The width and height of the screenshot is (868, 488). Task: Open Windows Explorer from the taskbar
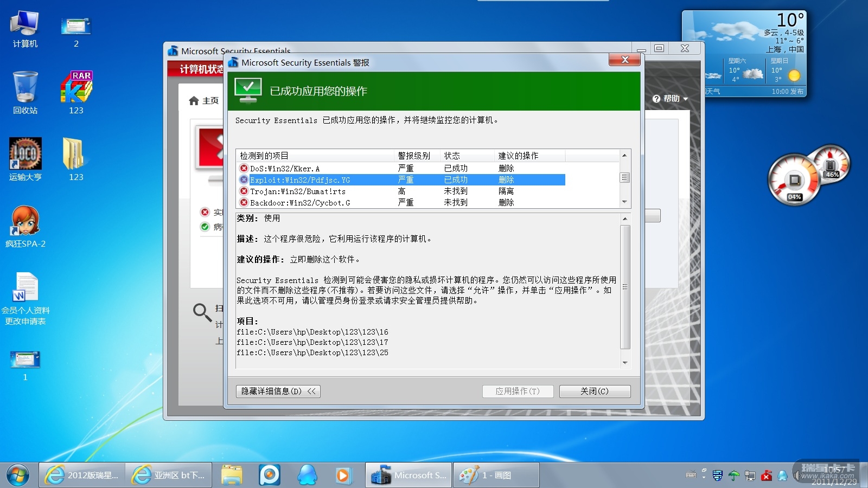(232, 475)
